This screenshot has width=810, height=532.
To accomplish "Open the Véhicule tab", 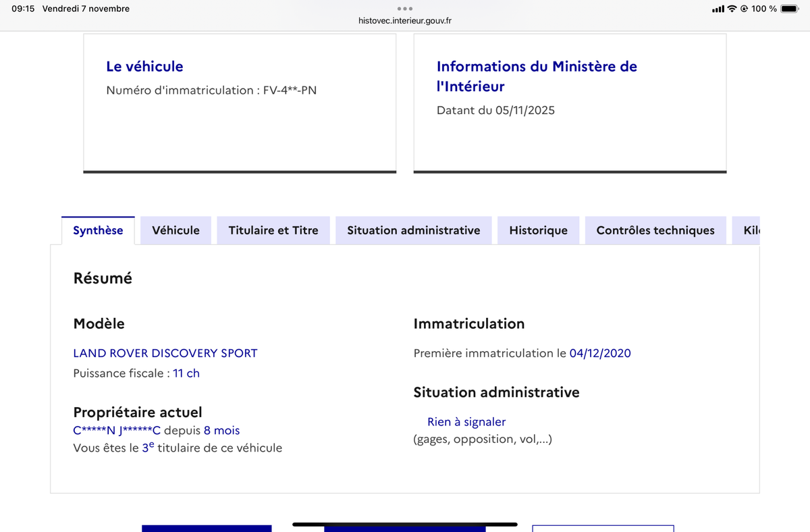I will point(176,230).
